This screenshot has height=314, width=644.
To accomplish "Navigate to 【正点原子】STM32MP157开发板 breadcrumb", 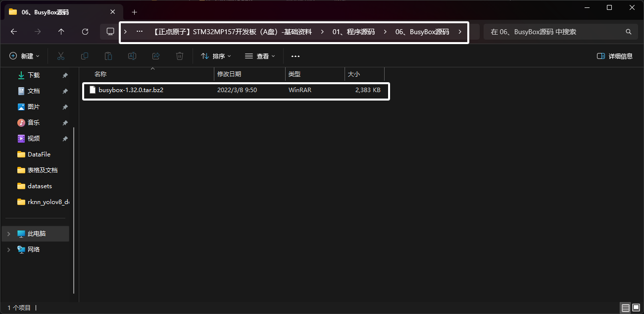I will tap(233, 32).
